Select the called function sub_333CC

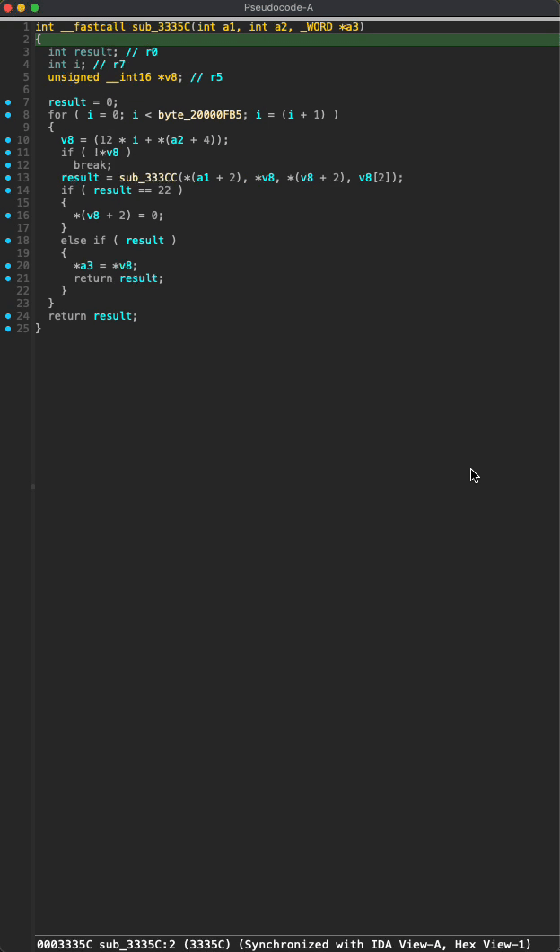[x=149, y=177]
